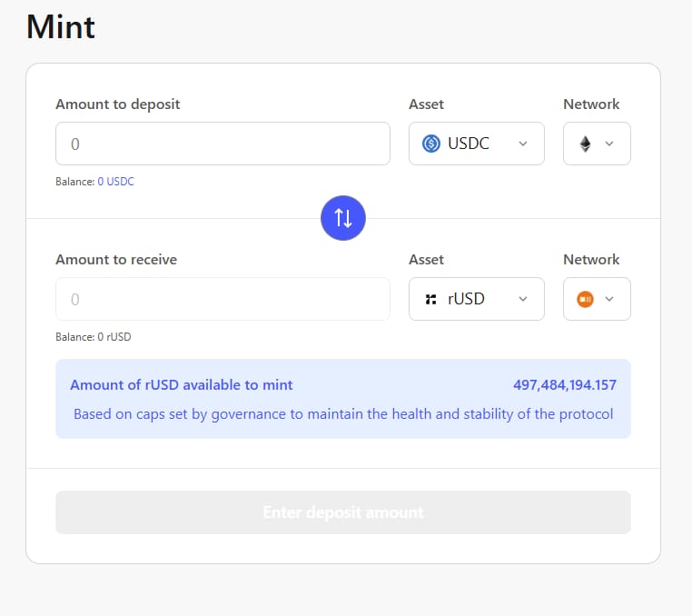Click the "Amount to receive" label

click(x=116, y=260)
